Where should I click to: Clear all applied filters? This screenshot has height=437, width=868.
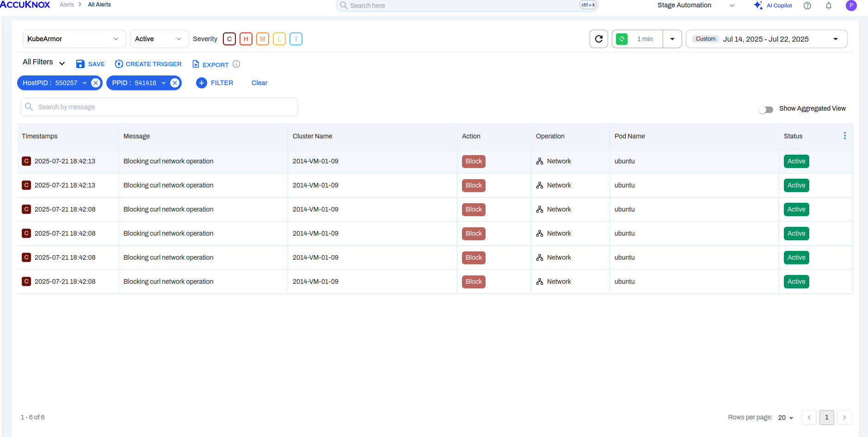tap(259, 83)
